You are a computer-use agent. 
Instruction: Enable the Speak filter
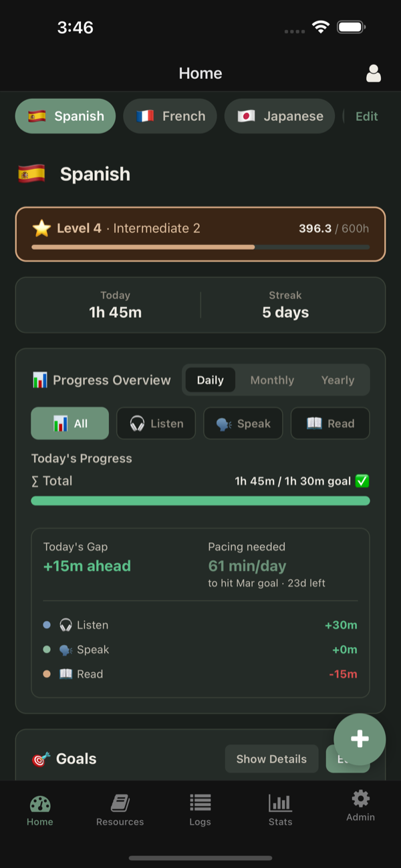point(243,423)
